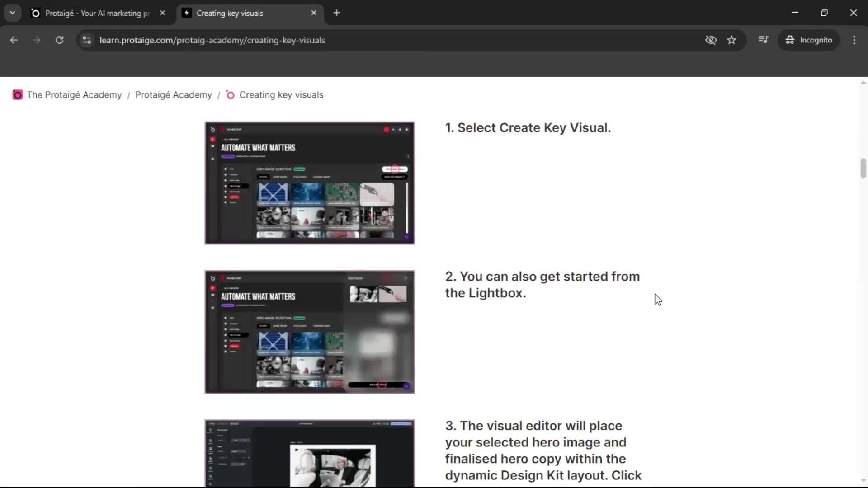Open Chrome's three-dot menu
868x488 pixels.
[854, 40]
